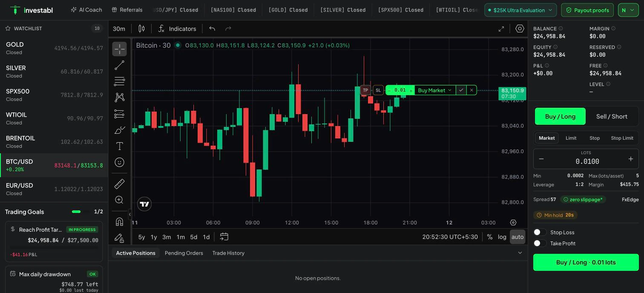Toggle the Take Profit switch

pos(540,243)
